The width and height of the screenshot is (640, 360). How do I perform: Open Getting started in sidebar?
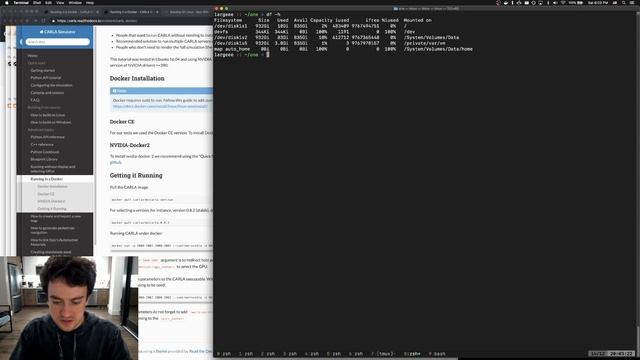pyautogui.click(x=42, y=71)
